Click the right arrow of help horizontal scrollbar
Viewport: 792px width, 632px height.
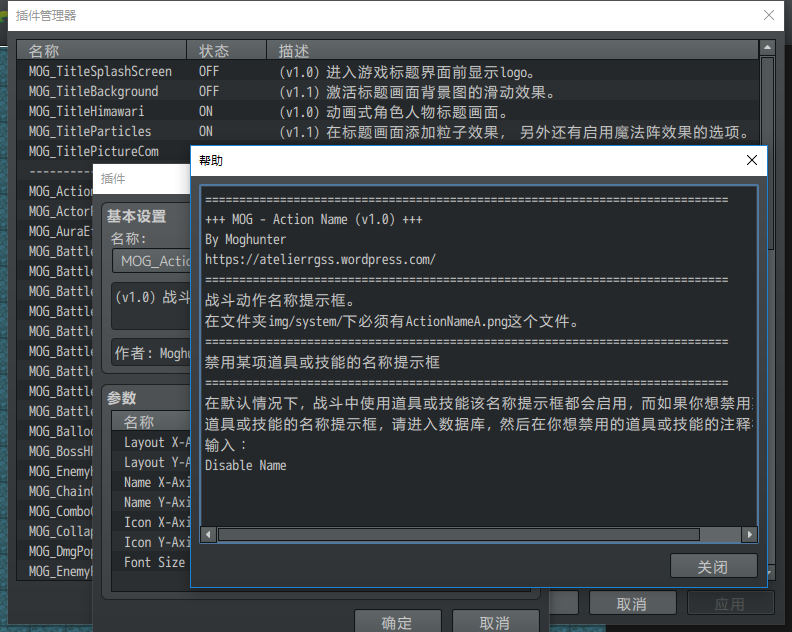pos(750,534)
